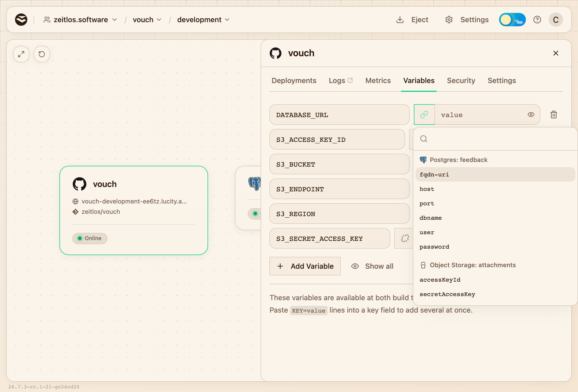The height and width of the screenshot is (392, 578).
Task: Open the development environment dropdown
Action: [x=203, y=20]
